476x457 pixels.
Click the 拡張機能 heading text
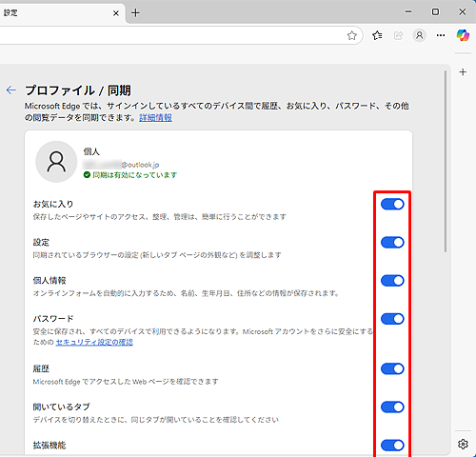(x=50, y=446)
